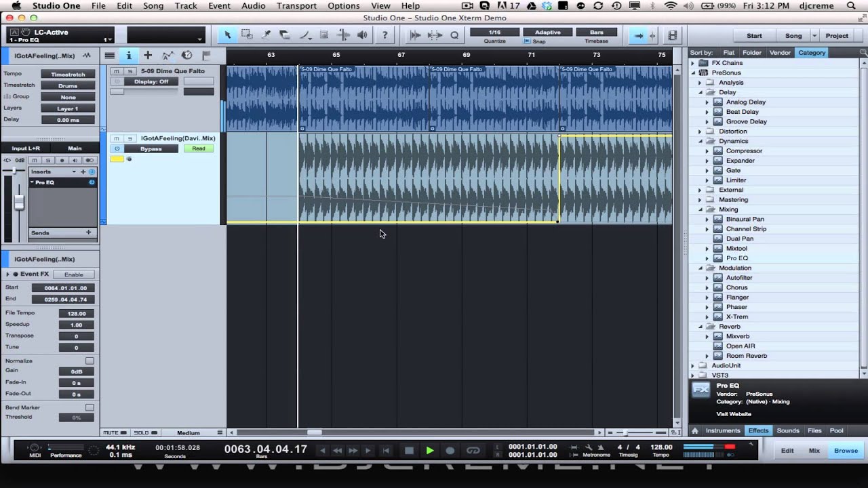Screen dimensions: 868x488
Task: Click the Record transport button
Action: (450, 450)
